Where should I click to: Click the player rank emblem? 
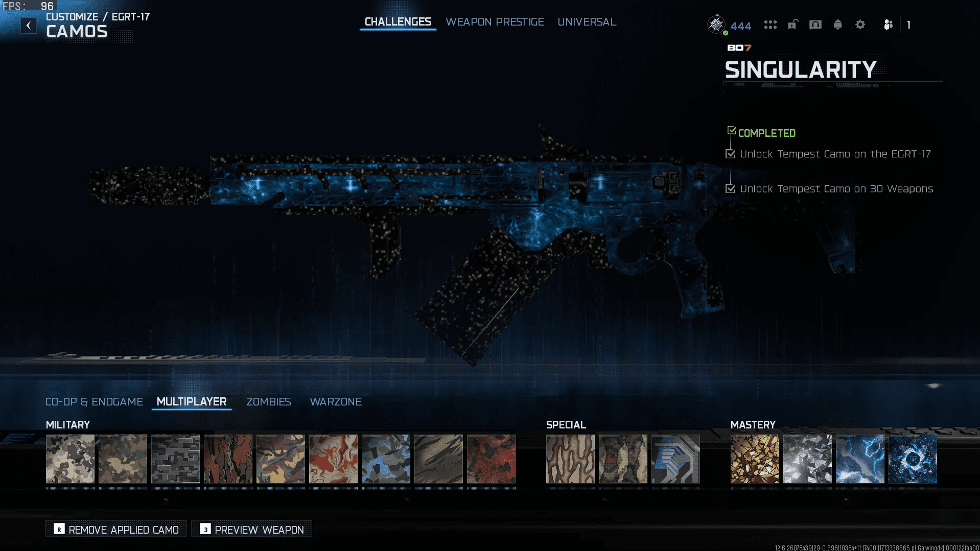coord(716,24)
